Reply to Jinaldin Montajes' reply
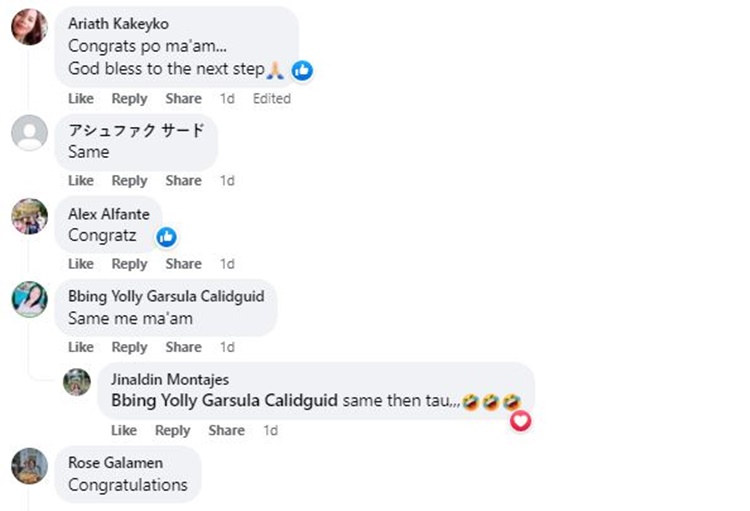This screenshot has width=750, height=511. point(172,430)
